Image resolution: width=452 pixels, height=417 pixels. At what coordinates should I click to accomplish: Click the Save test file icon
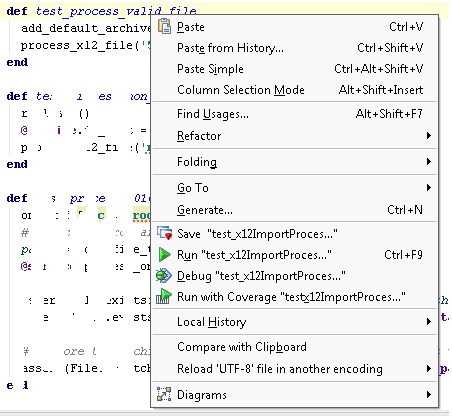164,233
